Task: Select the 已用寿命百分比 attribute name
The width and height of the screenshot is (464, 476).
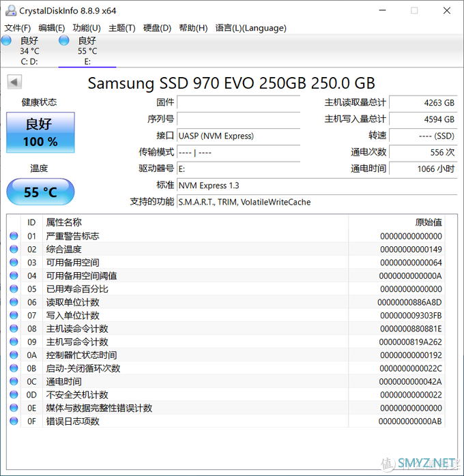Action: [x=77, y=288]
